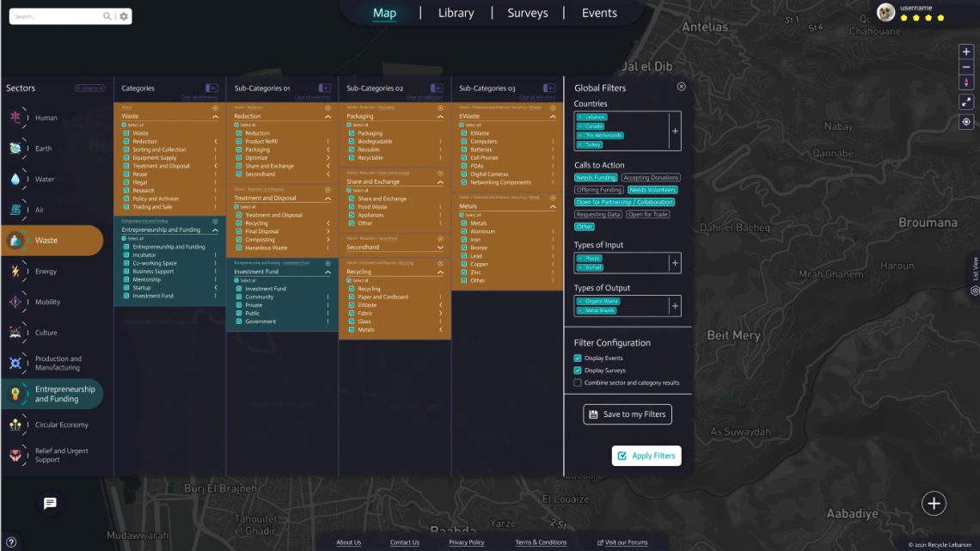Expand the Secondhand group

440,248
